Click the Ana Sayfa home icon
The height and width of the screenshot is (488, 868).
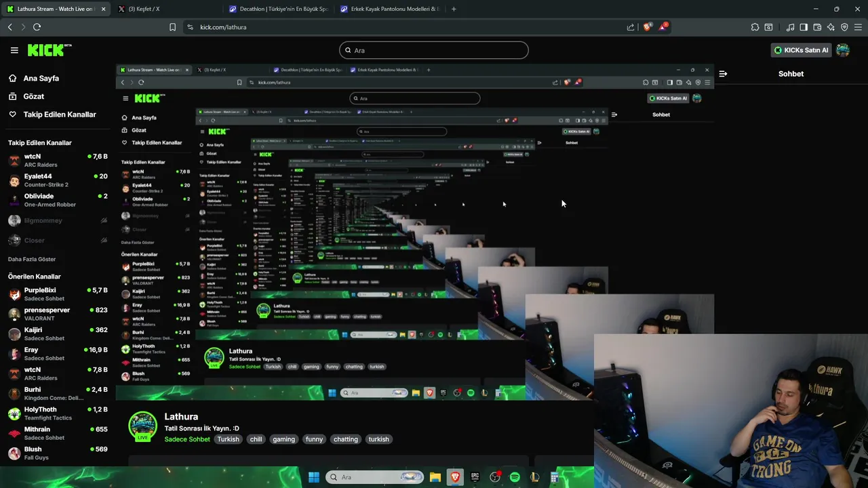coord(12,78)
